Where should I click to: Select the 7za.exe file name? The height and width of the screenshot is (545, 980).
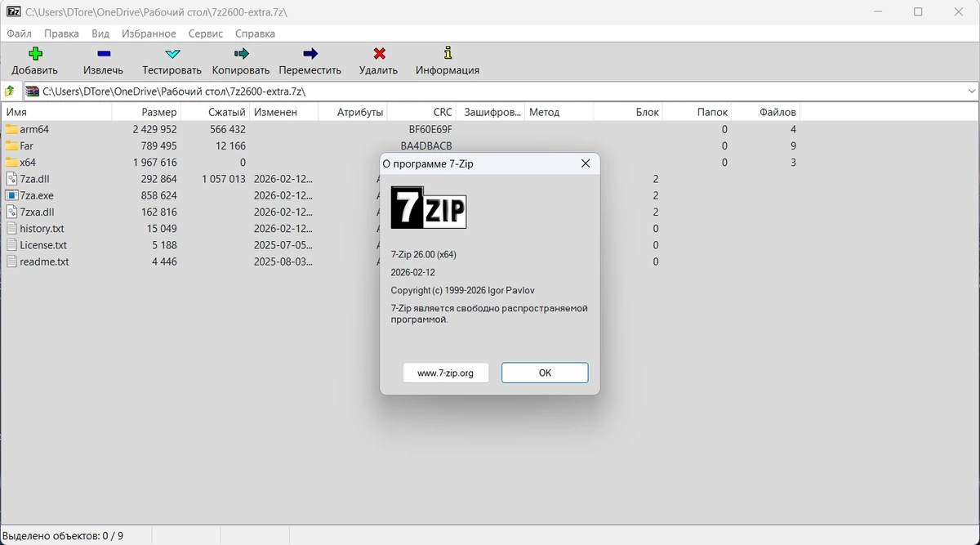(36, 195)
